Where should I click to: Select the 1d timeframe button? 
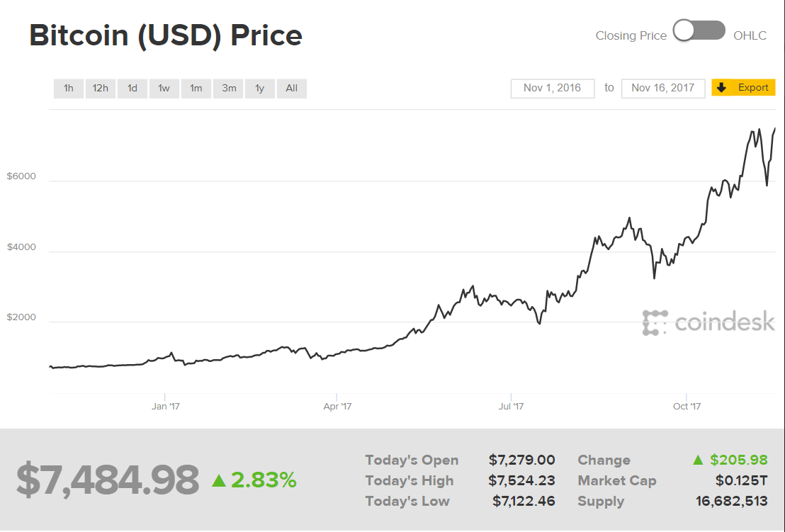point(132,88)
